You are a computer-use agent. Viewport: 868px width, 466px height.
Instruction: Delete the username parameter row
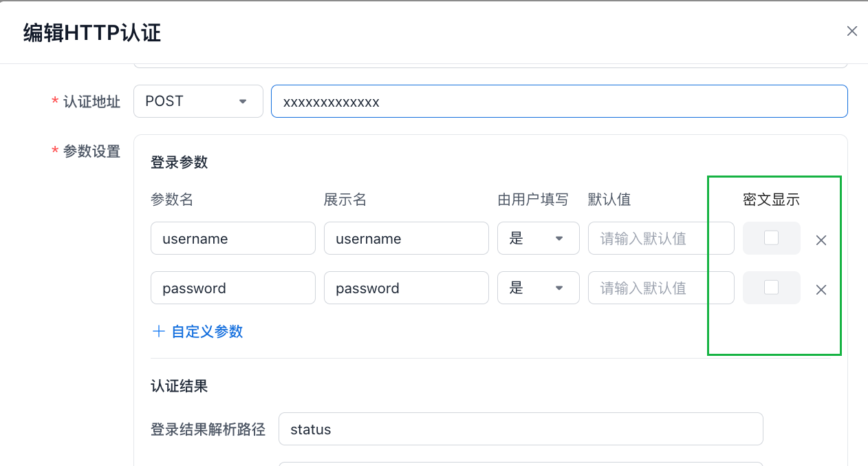click(x=821, y=240)
